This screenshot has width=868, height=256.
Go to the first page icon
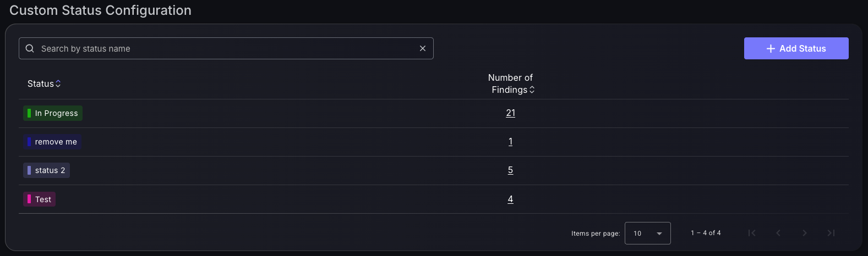point(752,233)
